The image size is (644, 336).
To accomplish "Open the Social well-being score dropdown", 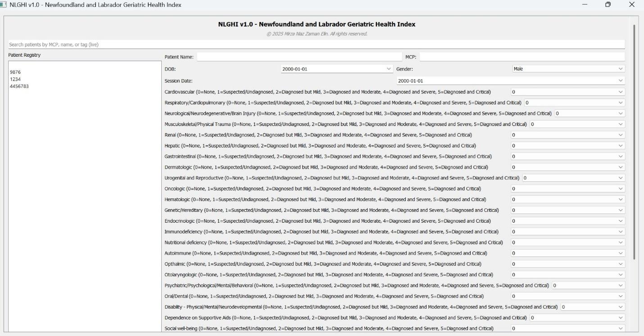I will [568, 328].
